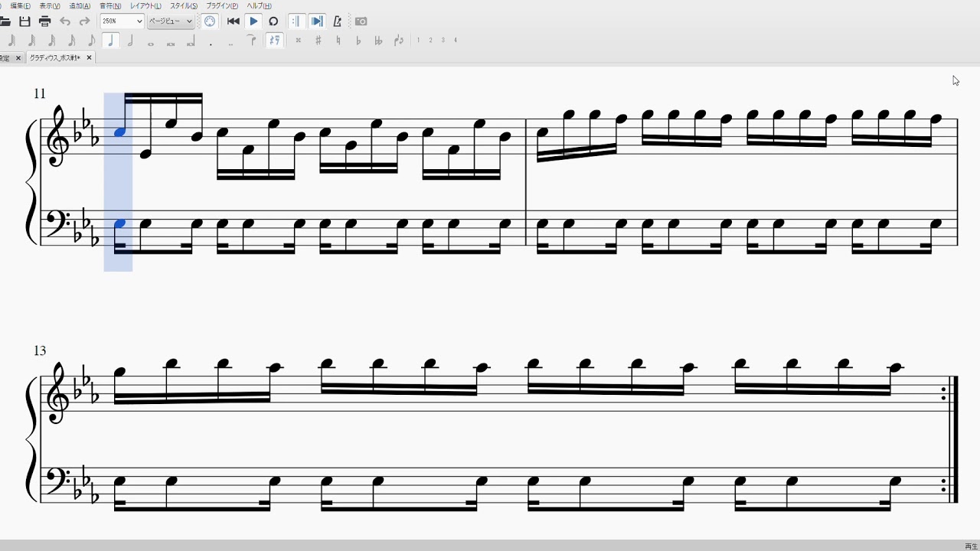This screenshot has height=551, width=980.
Task: Rewind playback to start
Action: (x=234, y=21)
